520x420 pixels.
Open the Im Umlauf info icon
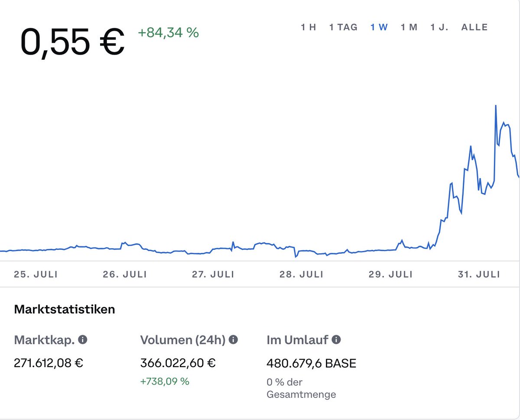pyautogui.click(x=336, y=340)
